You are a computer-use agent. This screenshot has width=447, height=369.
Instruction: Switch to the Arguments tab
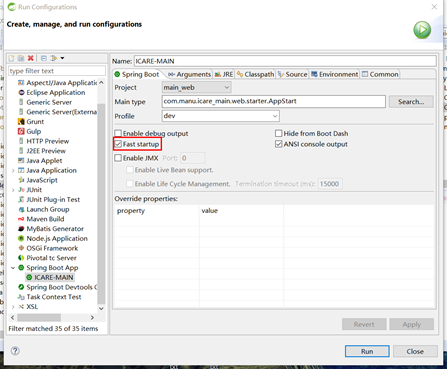coord(189,74)
